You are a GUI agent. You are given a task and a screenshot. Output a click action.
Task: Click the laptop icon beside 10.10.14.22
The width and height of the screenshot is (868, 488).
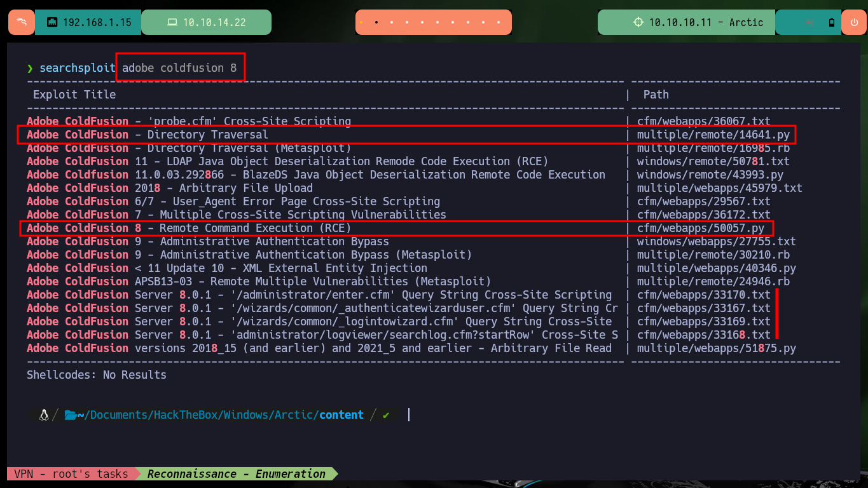(x=172, y=22)
